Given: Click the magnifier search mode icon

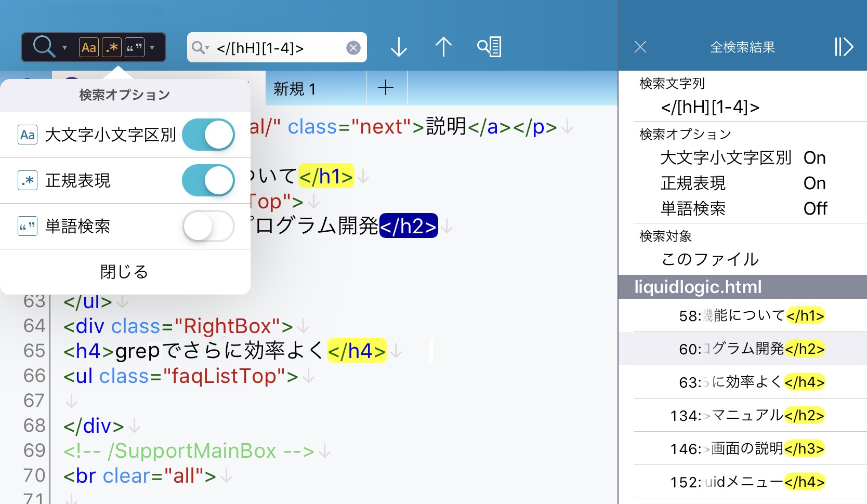Looking at the screenshot, I should [x=44, y=47].
